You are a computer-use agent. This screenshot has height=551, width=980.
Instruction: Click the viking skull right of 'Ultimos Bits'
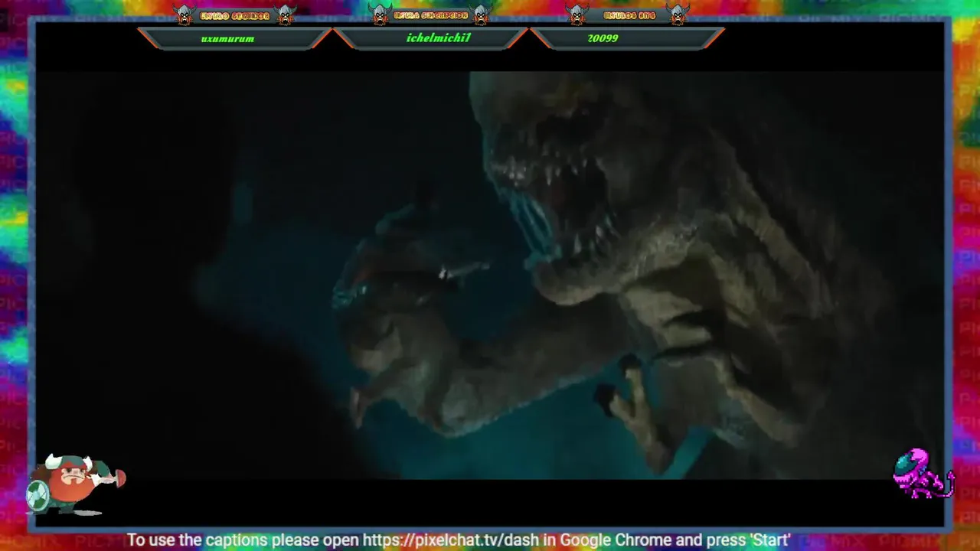pos(678,15)
